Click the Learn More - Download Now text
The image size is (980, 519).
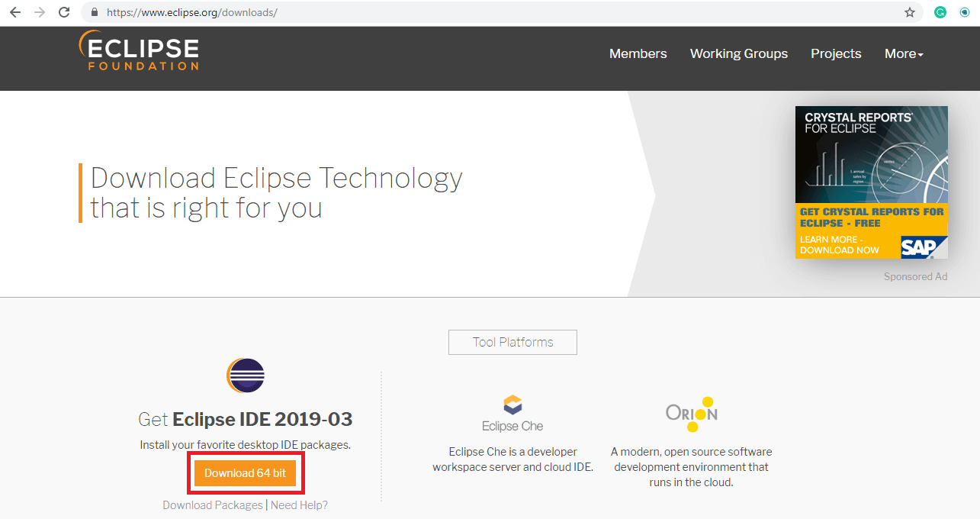point(840,244)
